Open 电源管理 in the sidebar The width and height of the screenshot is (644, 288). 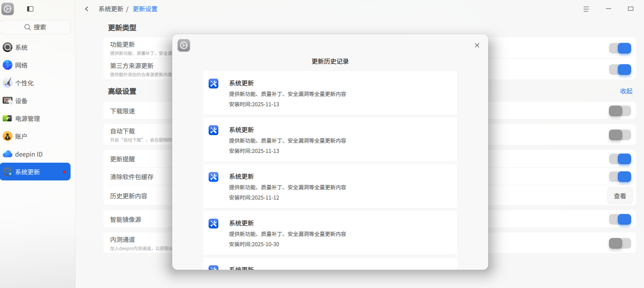[x=35, y=119]
